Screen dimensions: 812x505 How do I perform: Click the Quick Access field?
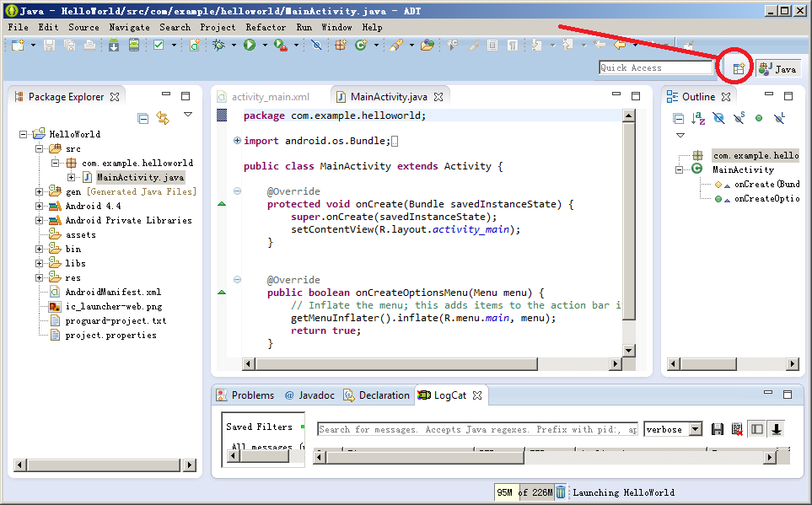pos(656,67)
